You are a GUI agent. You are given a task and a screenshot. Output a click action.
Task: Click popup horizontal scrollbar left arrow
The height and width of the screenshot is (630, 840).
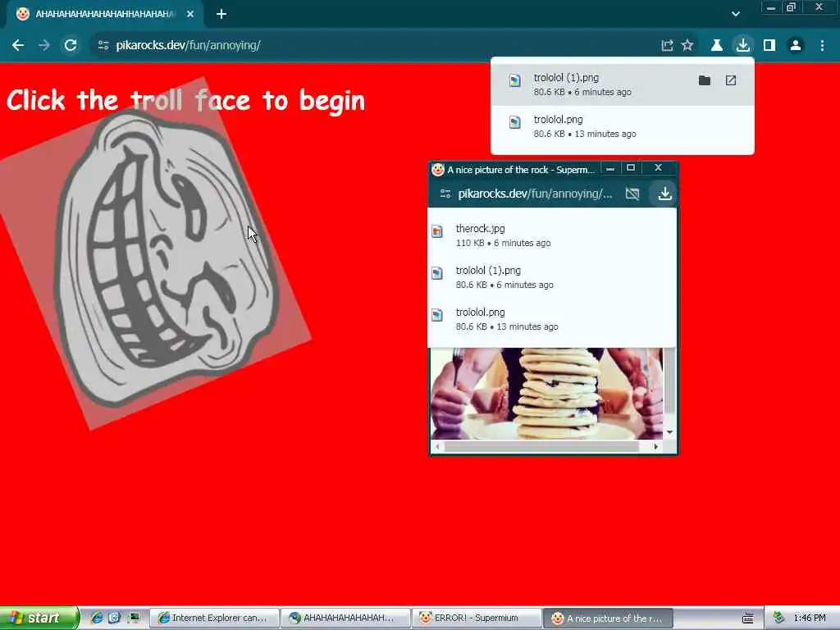(438, 446)
